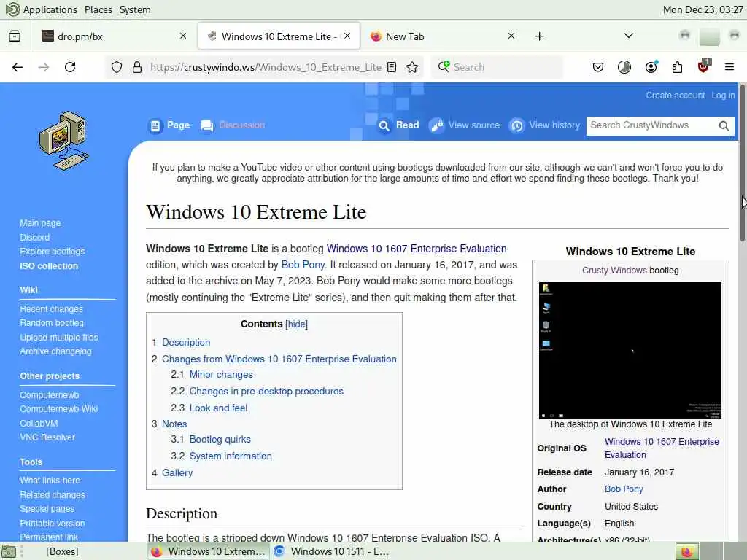The height and width of the screenshot is (560, 747).
Task: Open a new tab with plus button
Action: pos(539,36)
